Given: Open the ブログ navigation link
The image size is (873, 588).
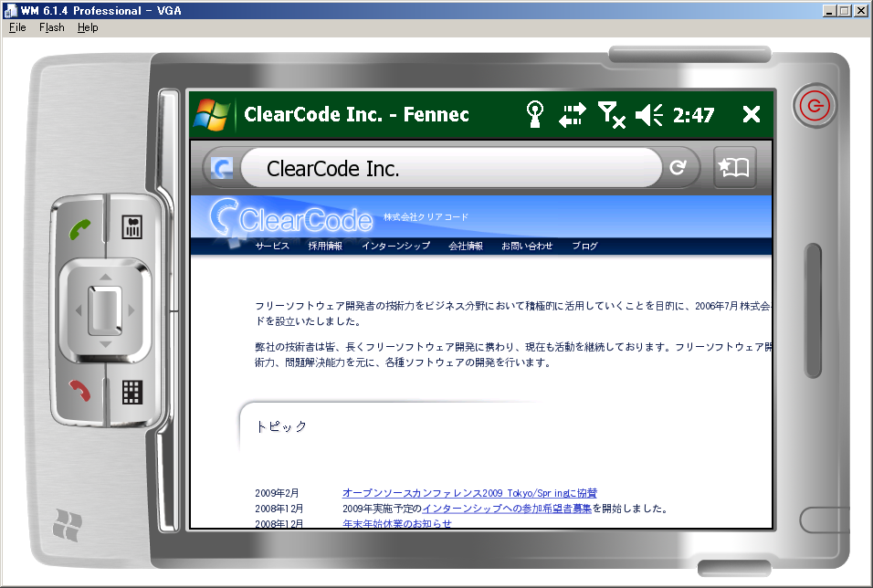Looking at the screenshot, I should [584, 247].
